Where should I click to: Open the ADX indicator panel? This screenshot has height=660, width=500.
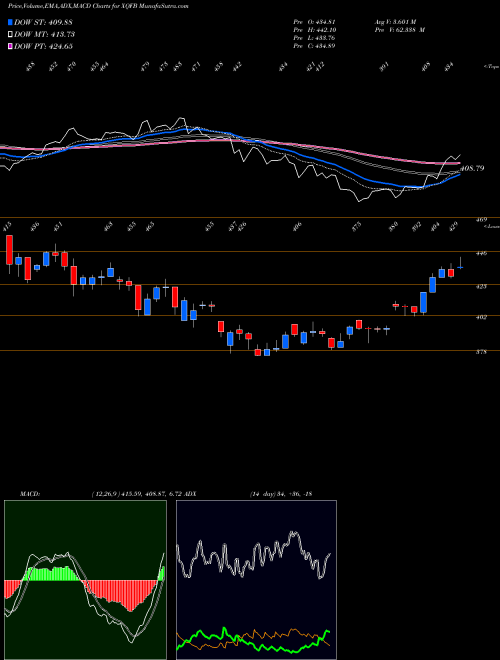click(256, 580)
